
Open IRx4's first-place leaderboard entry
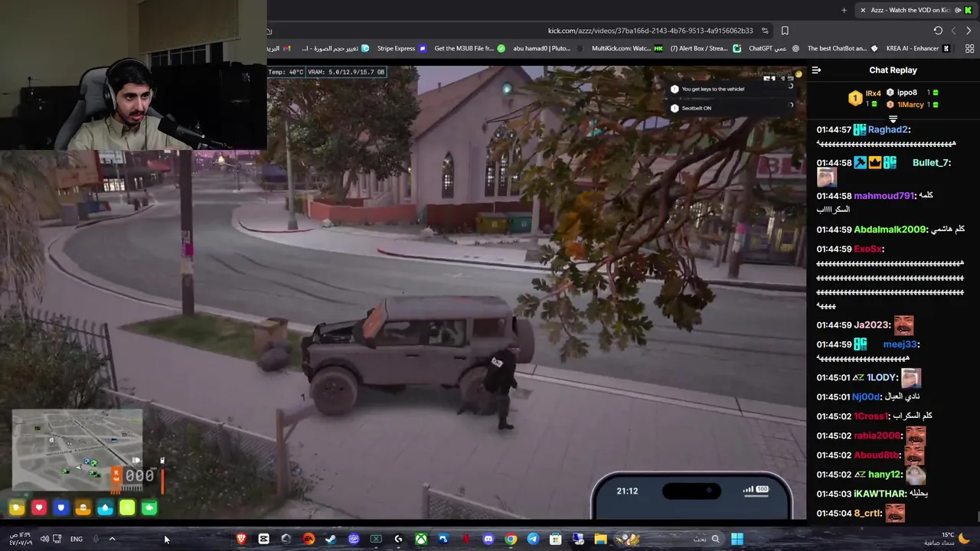[866, 98]
